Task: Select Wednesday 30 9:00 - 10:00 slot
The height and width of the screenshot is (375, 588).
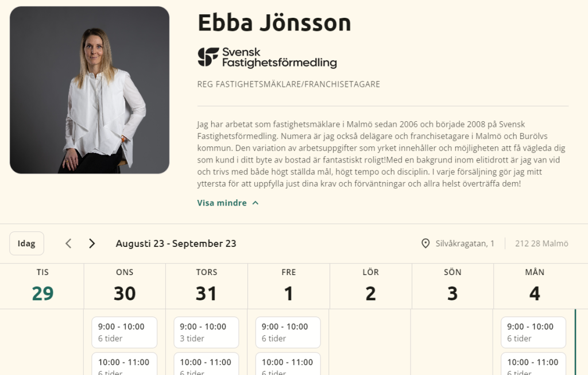Action: (x=125, y=333)
